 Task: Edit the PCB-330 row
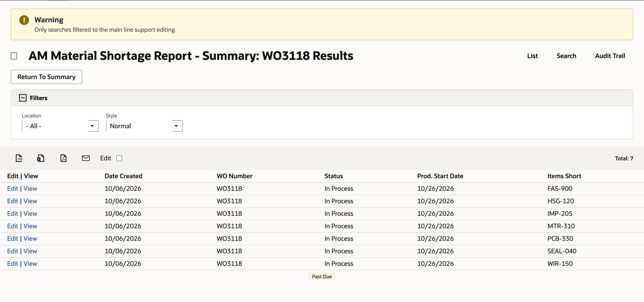[x=13, y=239]
